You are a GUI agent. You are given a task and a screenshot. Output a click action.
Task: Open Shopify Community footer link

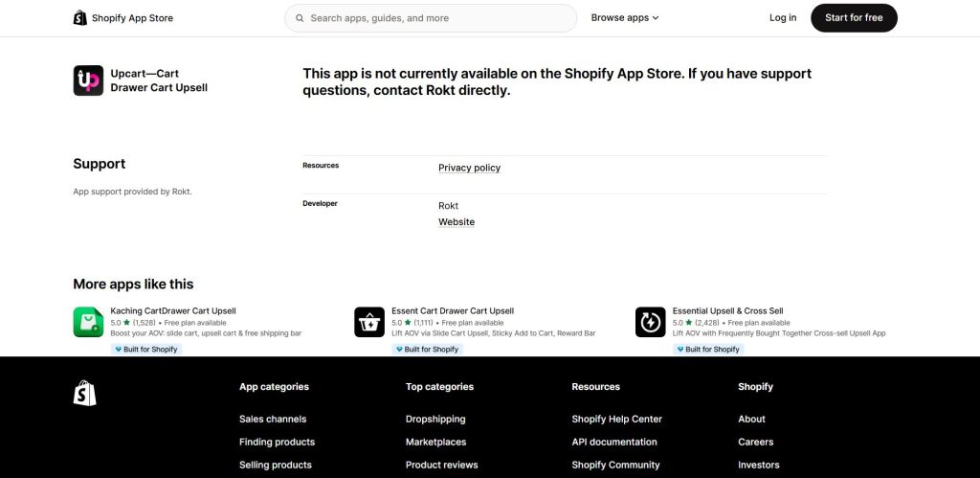615,465
